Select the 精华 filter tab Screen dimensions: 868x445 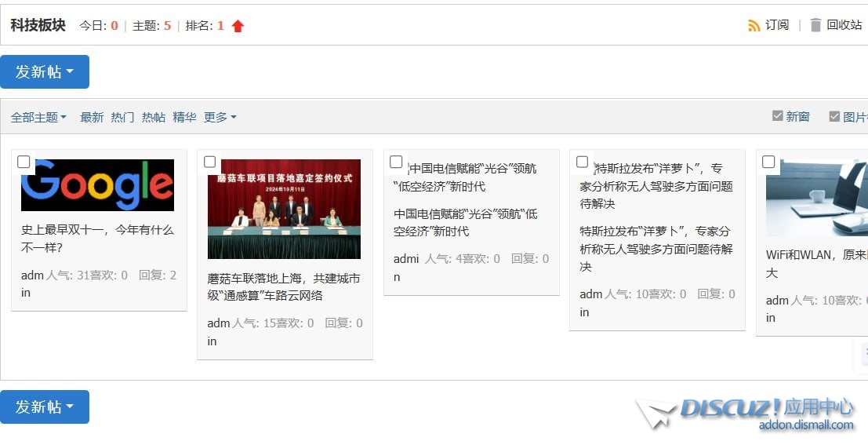point(184,117)
